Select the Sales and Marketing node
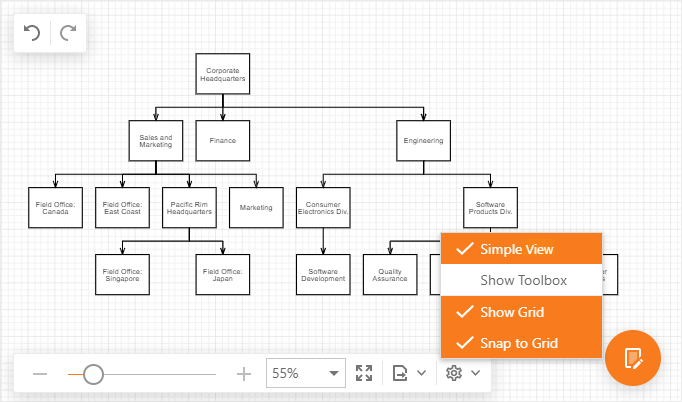This screenshot has height=402, width=682. pyautogui.click(x=156, y=141)
